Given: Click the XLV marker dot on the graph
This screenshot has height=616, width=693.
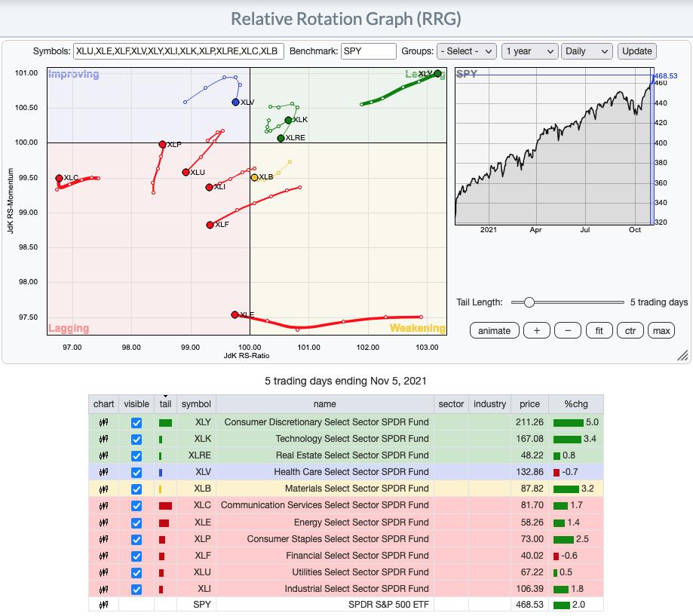Looking at the screenshot, I should (x=235, y=102).
